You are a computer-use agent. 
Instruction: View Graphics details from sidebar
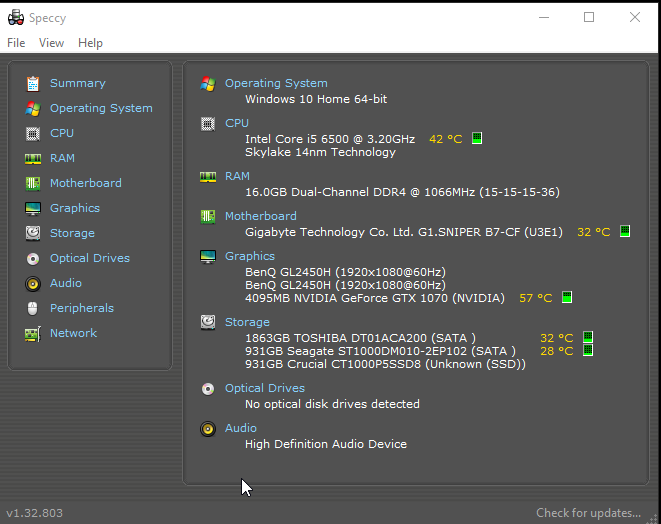click(x=75, y=208)
